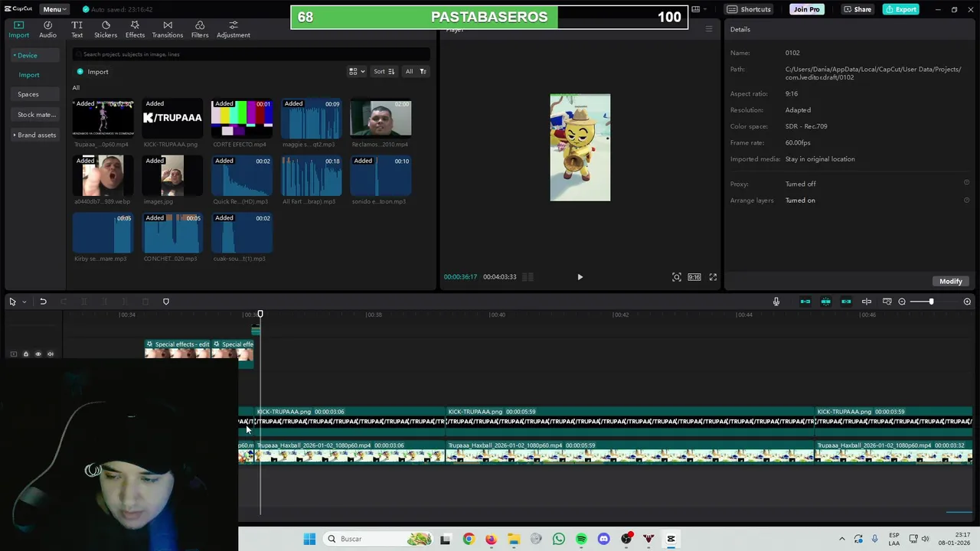Click the timeline cover settings icon

click(x=887, y=302)
